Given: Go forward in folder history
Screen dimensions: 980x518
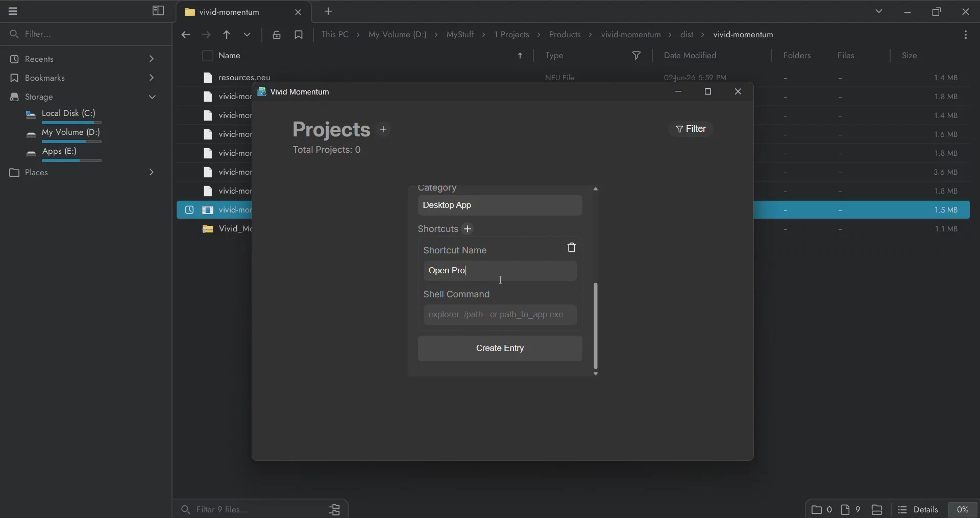Looking at the screenshot, I should 206,35.
